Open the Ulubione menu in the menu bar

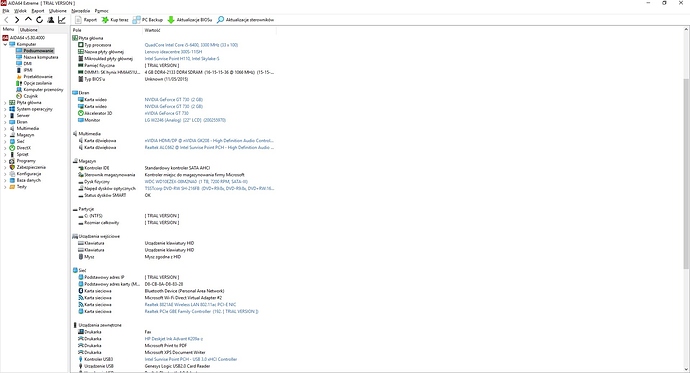(58, 11)
